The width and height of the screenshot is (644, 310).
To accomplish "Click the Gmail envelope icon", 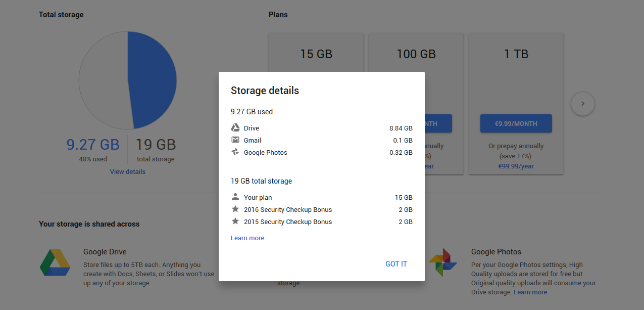I will [235, 140].
